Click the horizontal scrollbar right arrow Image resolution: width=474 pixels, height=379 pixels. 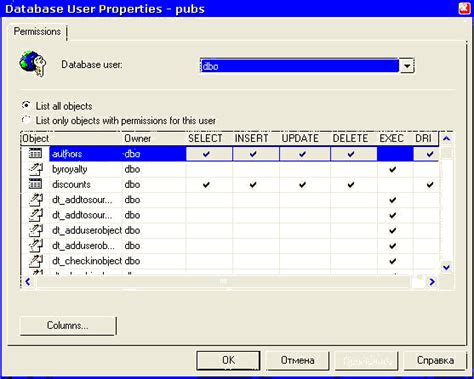tap(432, 282)
